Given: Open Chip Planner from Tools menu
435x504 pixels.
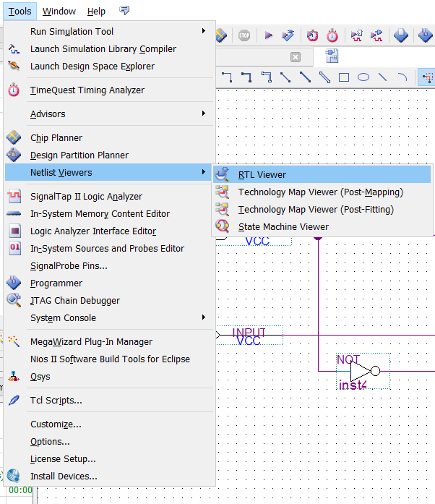Looking at the screenshot, I should tap(111, 137).
